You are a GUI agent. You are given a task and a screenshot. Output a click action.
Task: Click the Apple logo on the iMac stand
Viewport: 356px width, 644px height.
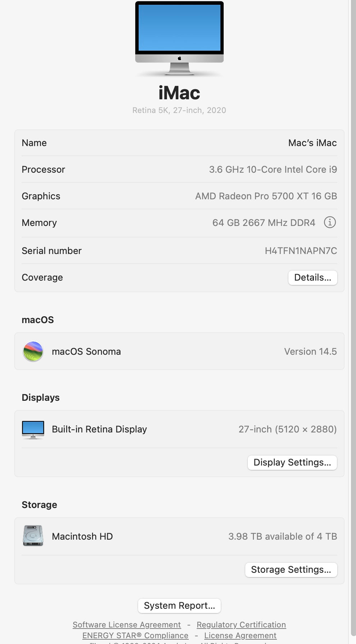tap(179, 58)
